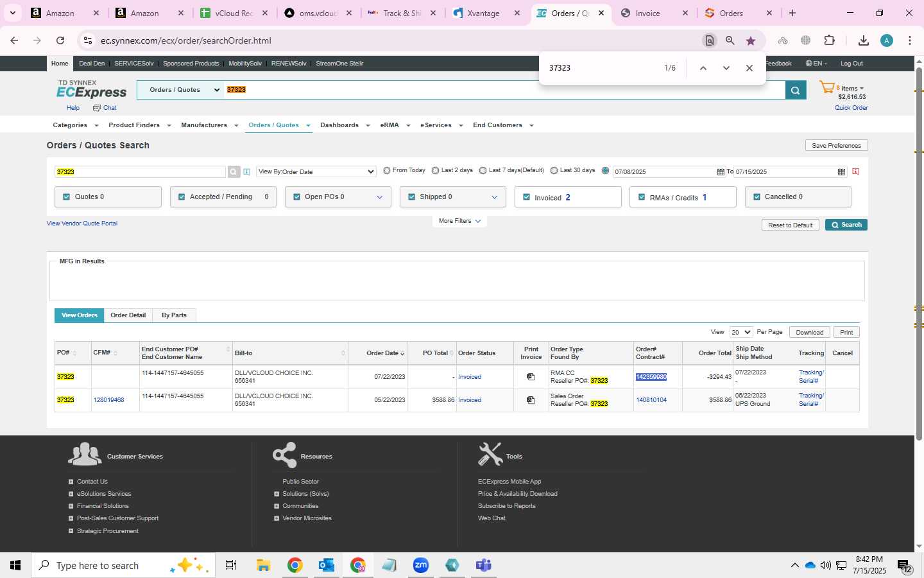Open Zoom from the taskbar
The image size is (924, 578).
click(421, 565)
